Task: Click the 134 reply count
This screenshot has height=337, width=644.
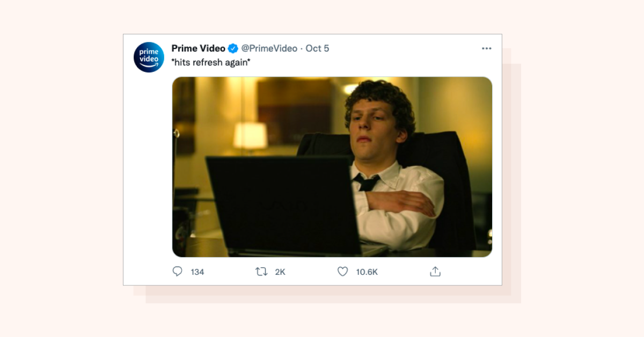Action: pos(196,272)
